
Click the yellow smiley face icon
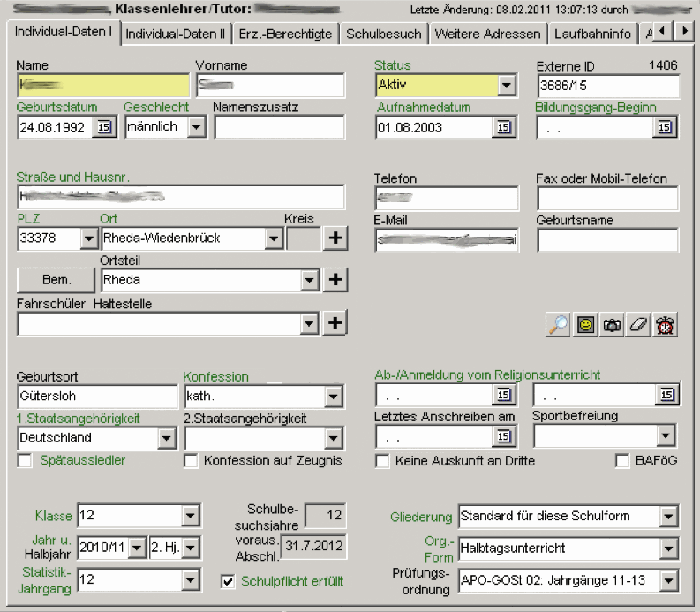[584, 325]
